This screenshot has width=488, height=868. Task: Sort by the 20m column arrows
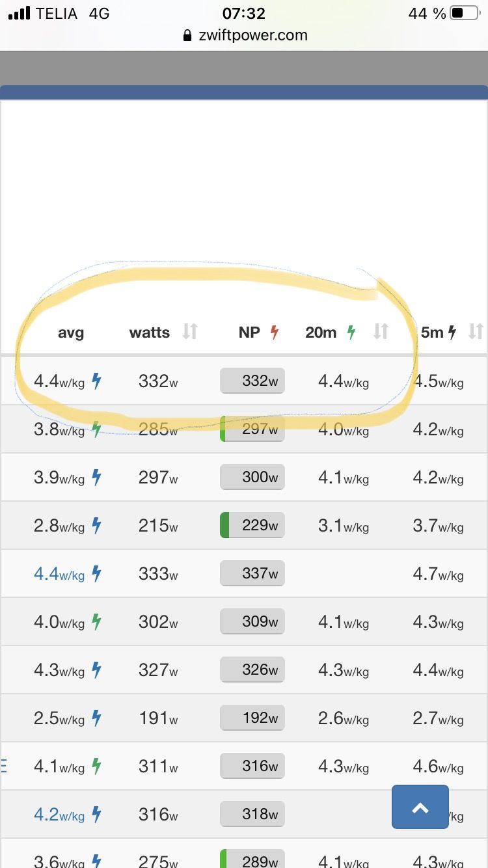[x=381, y=332]
